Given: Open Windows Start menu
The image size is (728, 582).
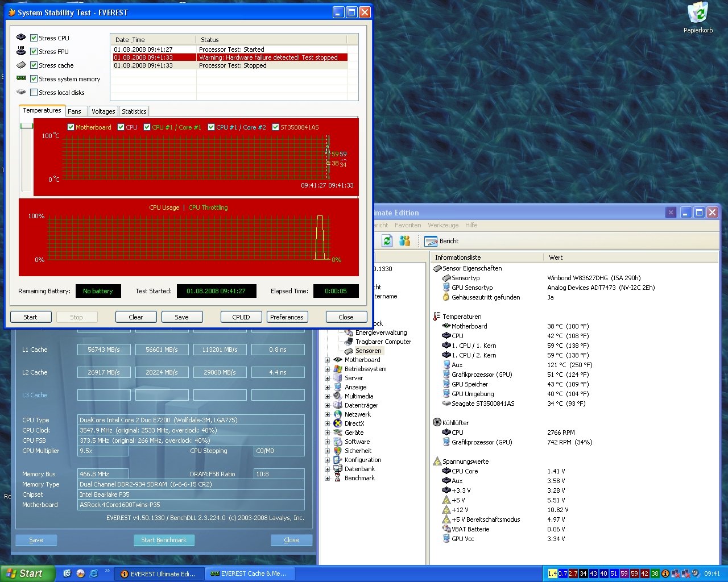Looking at the screenshot, I should [27, 573].
